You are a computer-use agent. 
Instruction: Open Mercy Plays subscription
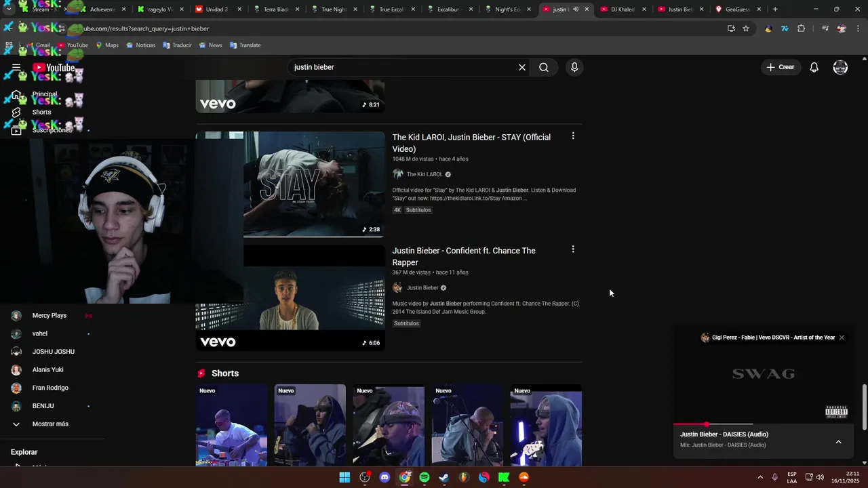coord(50,315)
